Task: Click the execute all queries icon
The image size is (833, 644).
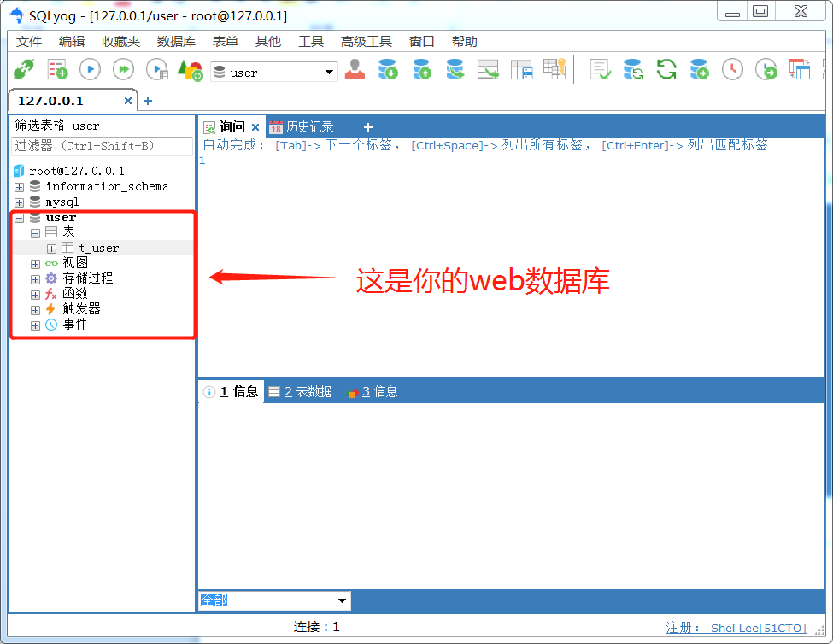Action: pyautogui.click(x=123, y=69)
